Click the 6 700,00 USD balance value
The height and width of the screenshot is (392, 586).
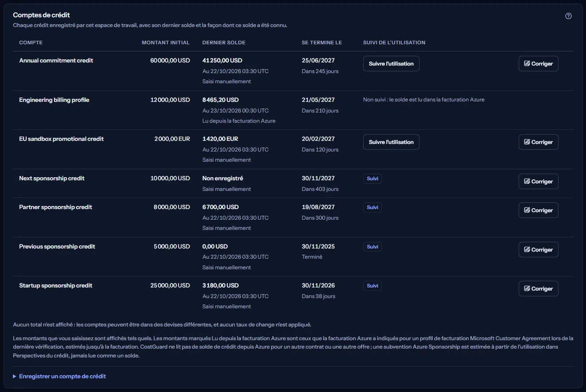[x=221, y=207]
